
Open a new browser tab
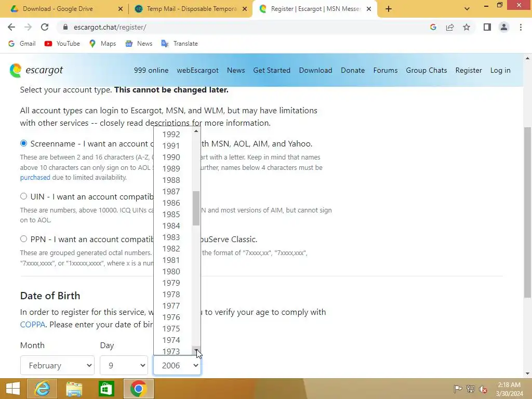click(389, 9)
